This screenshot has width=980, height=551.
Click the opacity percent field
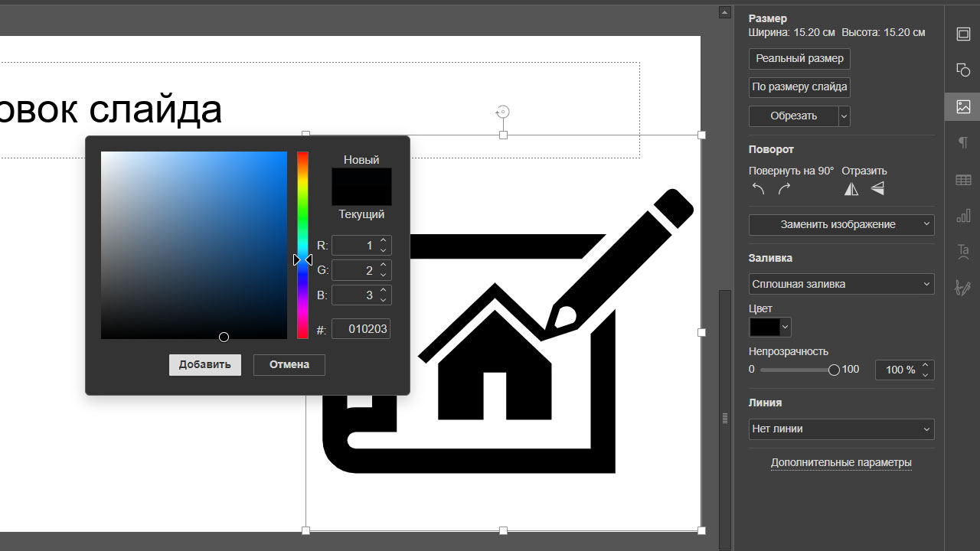coord(897,370)
